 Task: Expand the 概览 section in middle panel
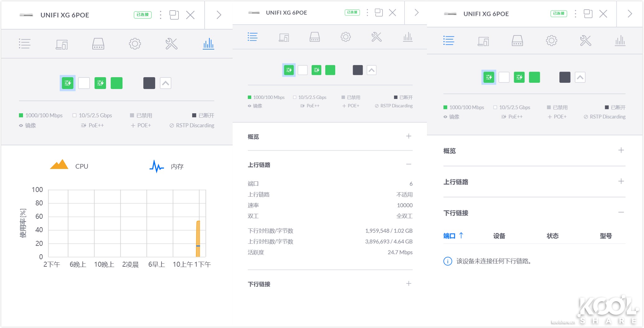(x=409, y=136)
